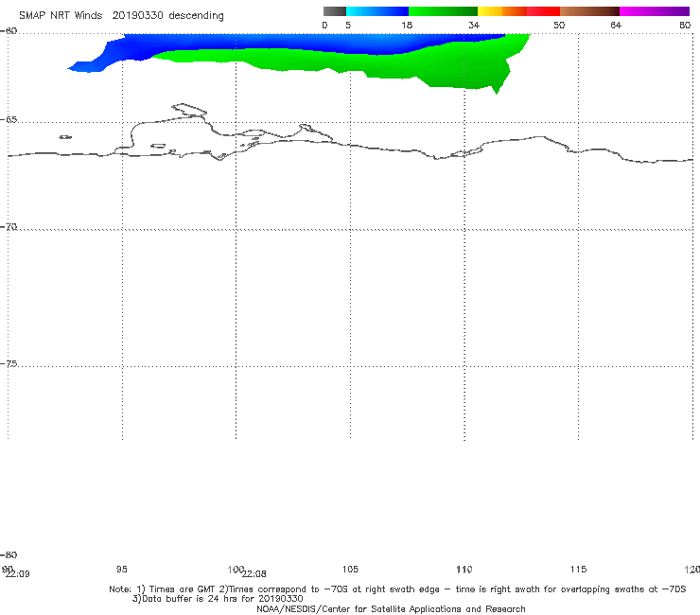
Task: Click longitude label '105'
Action: 350,569
